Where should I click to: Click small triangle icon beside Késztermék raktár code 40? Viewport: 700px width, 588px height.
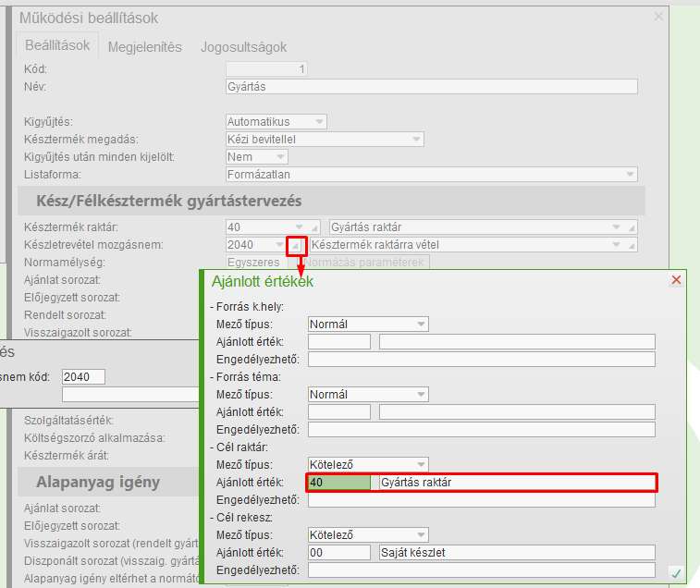[314, 227]
